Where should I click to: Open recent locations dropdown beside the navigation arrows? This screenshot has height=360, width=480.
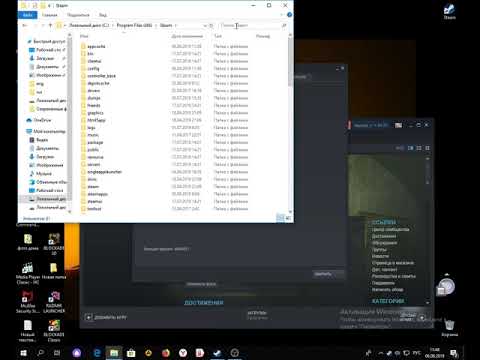tap(43, 25)
